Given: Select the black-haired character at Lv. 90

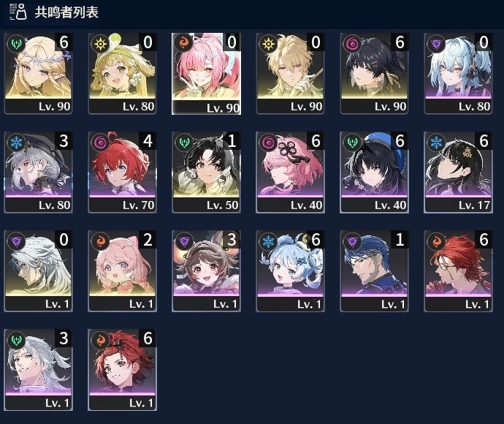Looking at the screenshot, I should 374,73.
